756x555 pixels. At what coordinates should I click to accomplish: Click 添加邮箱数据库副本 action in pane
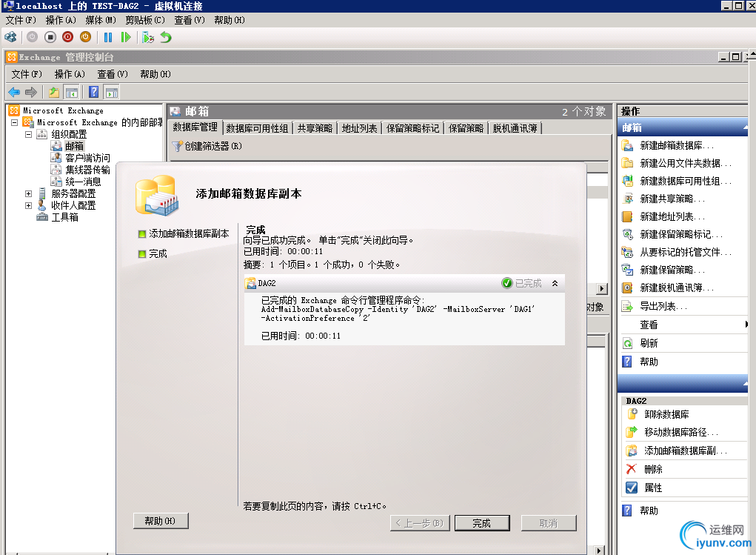click(685, 451)
